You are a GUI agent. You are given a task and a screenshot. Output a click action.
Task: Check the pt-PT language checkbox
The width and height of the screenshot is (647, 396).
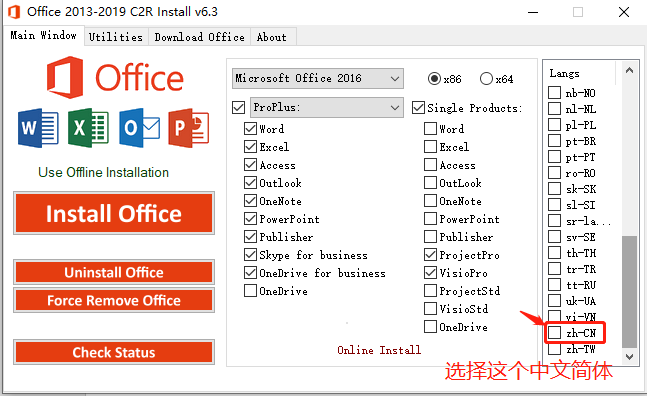[555, 157]
